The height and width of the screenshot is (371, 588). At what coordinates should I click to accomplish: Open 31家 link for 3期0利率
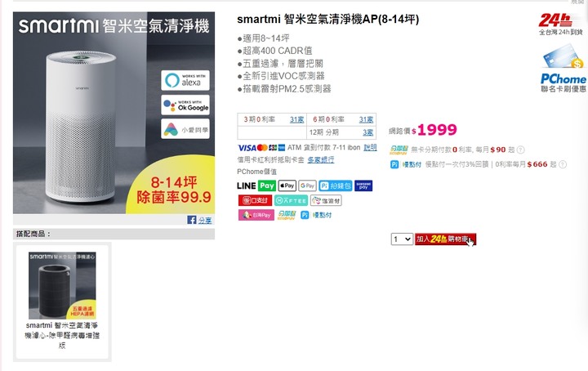[296, 119]
